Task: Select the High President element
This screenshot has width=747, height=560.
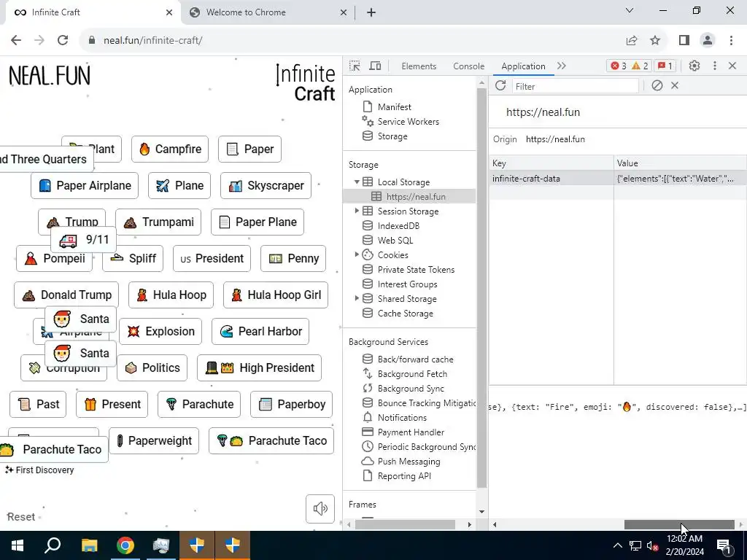Action: click(260, 367)
